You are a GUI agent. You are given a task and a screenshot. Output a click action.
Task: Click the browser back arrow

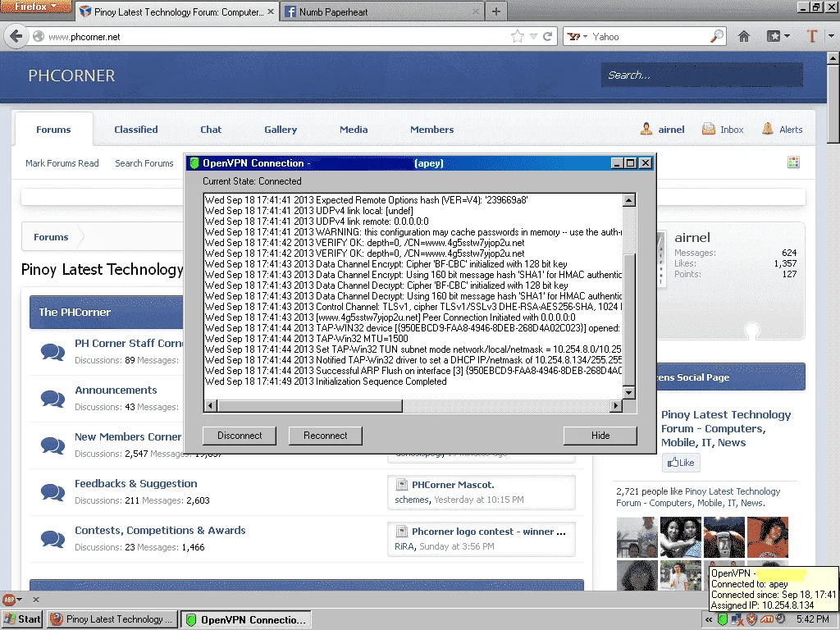tap(16, 36)
